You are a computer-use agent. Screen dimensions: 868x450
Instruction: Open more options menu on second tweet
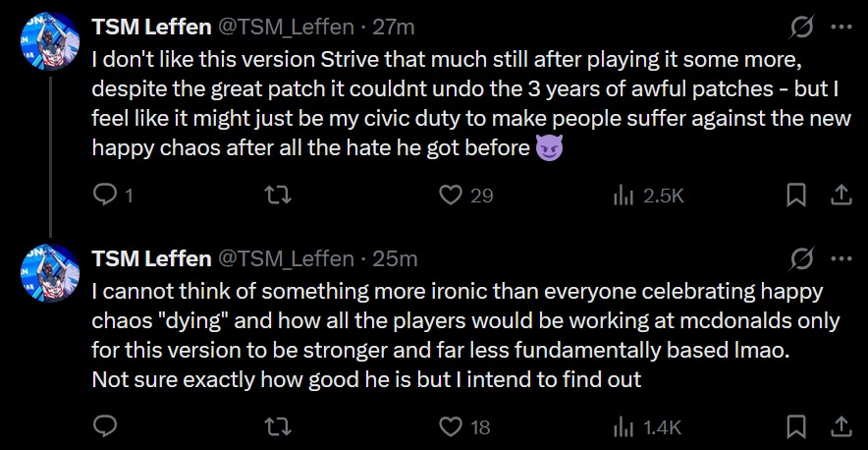[841, 258]
